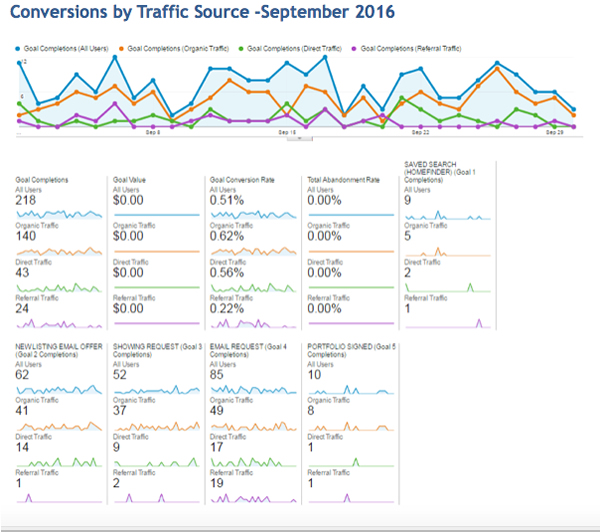Click the Sep 15 axis label
Screen dimensions: 600x532
[x=287, y=132]
